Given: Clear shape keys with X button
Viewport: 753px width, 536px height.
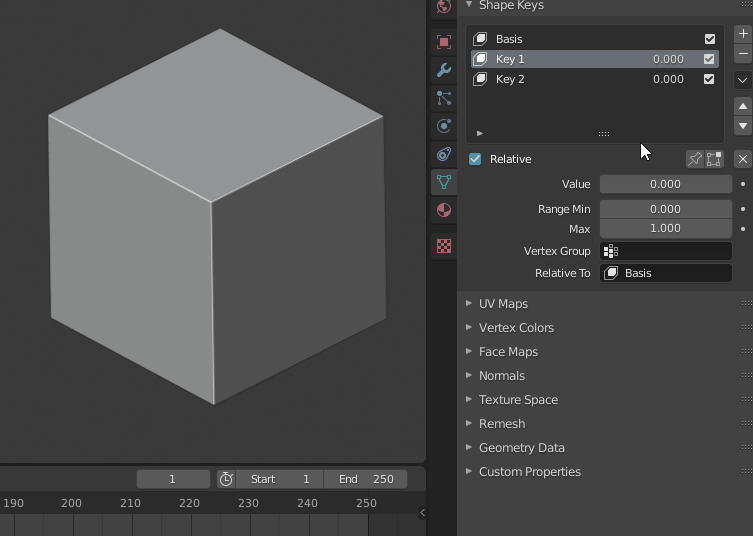Looking at the screenshot, I should (x=743, y=159).
